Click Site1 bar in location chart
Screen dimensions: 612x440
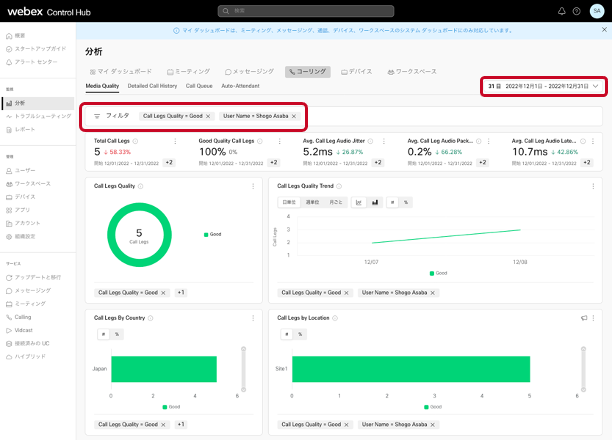click(x=411, y=369)
